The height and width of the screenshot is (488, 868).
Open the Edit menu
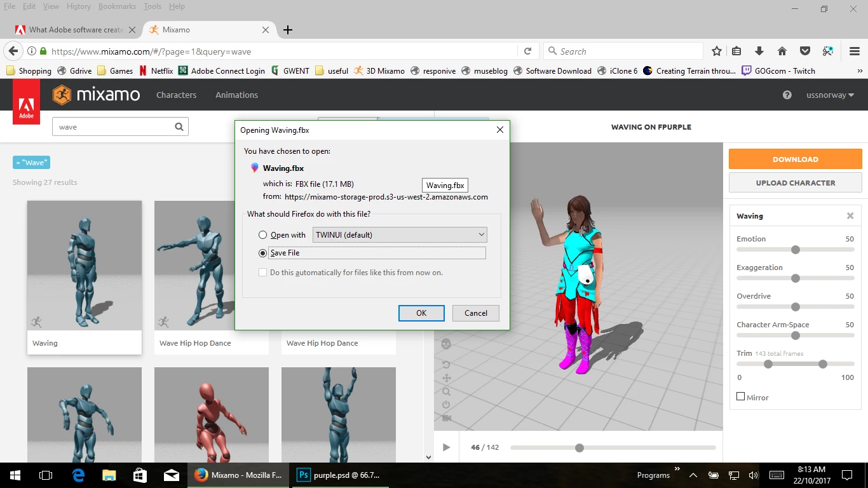click(29, 6)
